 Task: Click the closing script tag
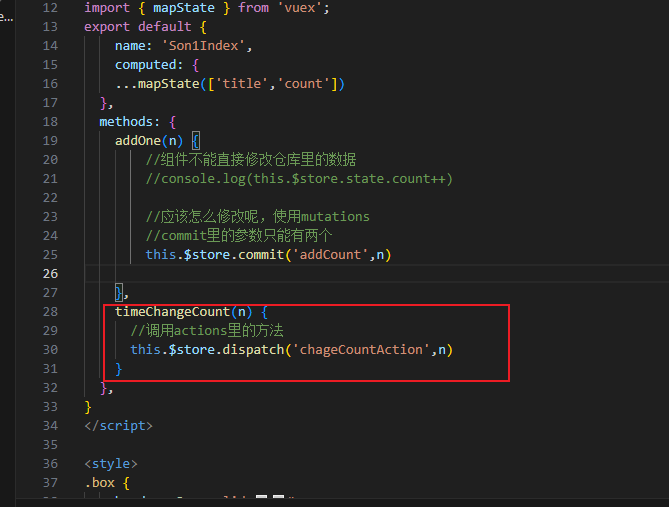pyautogui.click(x=118, y=426)
